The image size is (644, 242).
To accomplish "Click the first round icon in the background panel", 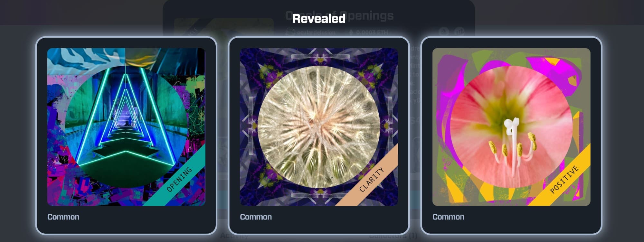I will (444, 32).
